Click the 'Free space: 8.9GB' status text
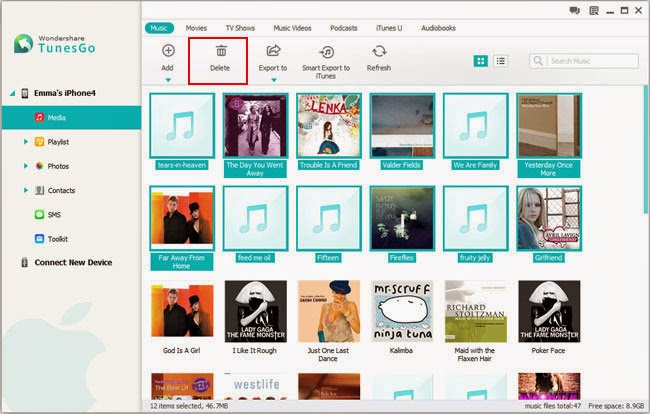650x414 pixels. click(x=616, y=406)
